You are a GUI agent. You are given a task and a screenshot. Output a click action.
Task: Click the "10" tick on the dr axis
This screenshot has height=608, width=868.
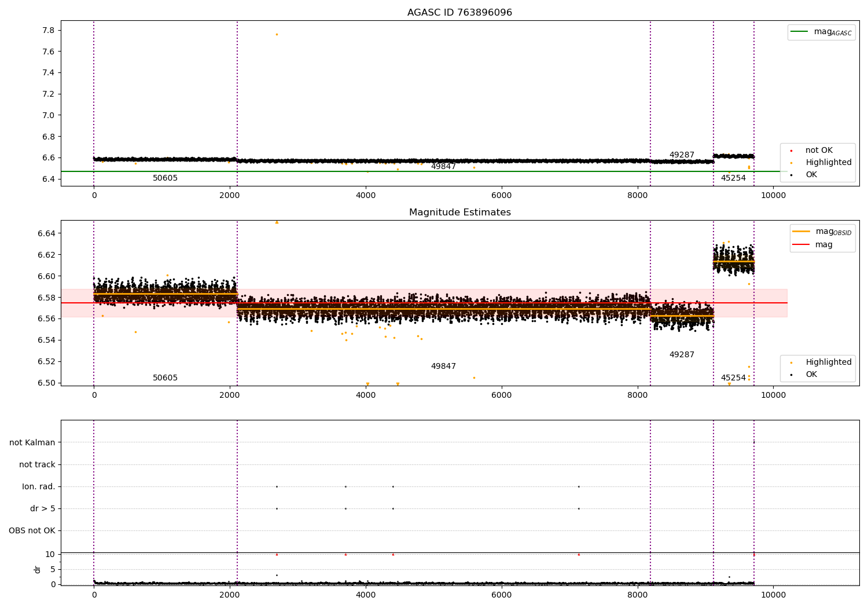click(50, 554)
